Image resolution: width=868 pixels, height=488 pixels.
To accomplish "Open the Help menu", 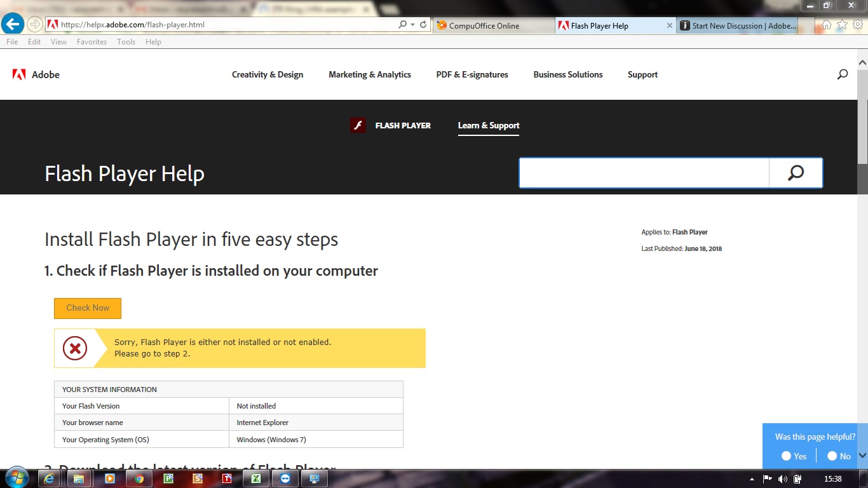I will click(153, 42).
